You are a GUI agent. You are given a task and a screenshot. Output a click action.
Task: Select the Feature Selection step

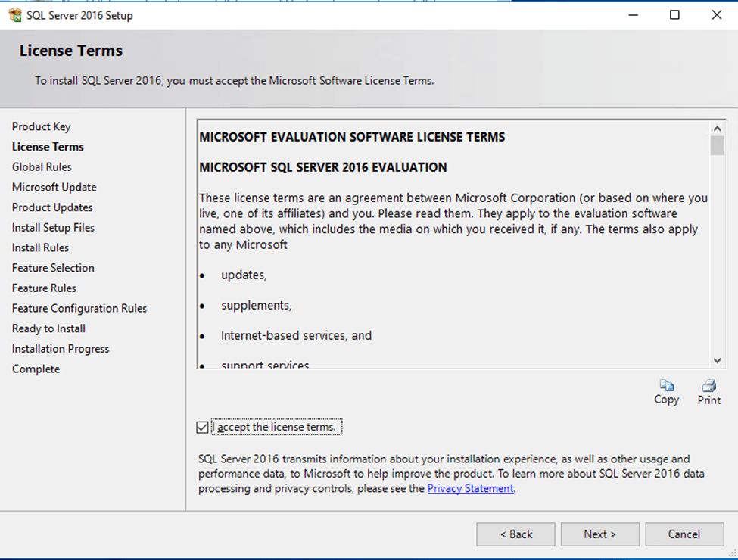[53, 268]
